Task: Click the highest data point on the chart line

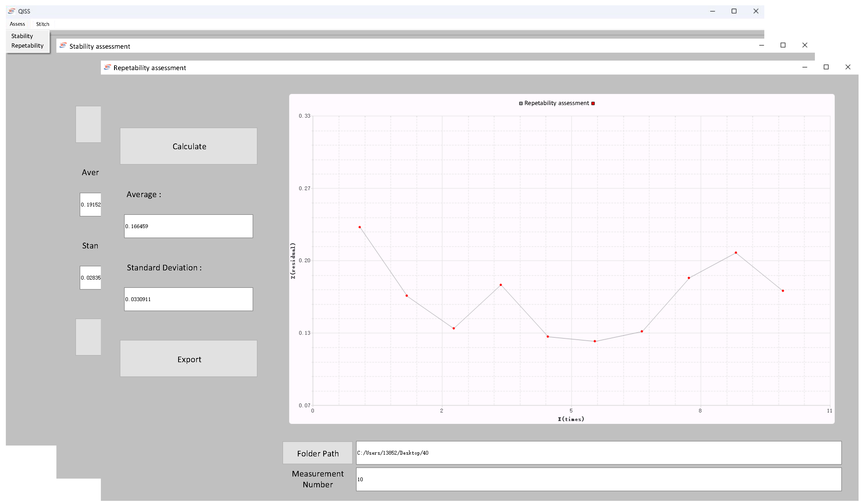Action: coord(360,227)
